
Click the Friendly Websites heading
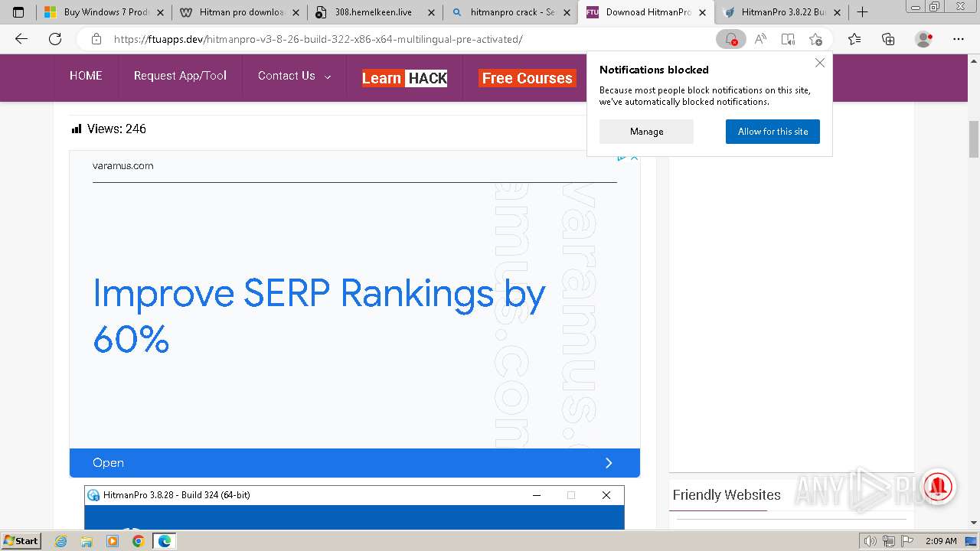pyautogui.click(x=727, y=495)
